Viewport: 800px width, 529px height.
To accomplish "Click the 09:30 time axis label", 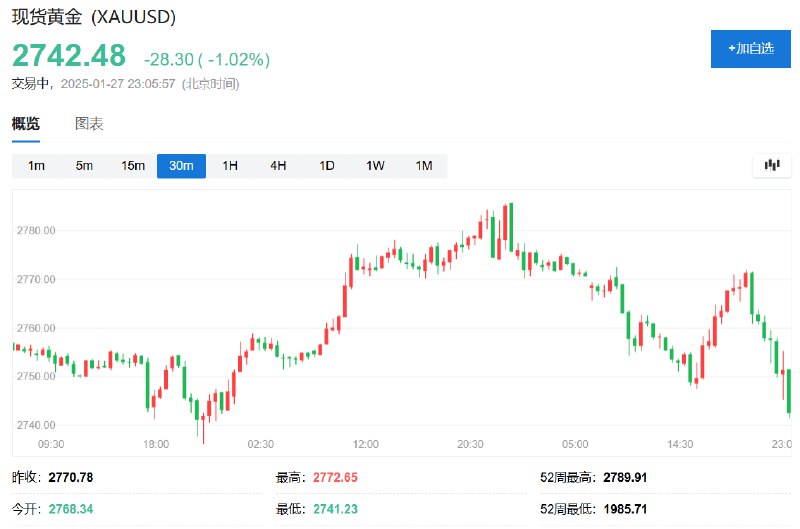I will (51, 444).
